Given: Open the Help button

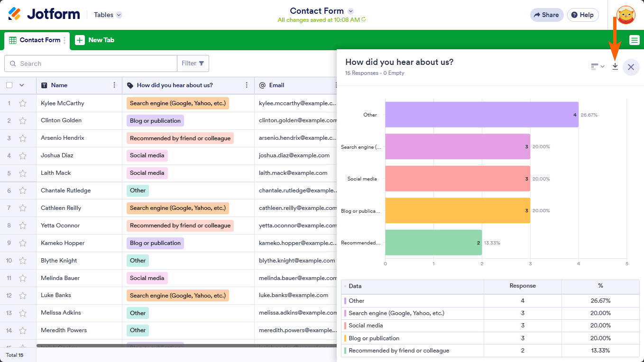Looking at the screenshot, I should [x=582, y=15].
